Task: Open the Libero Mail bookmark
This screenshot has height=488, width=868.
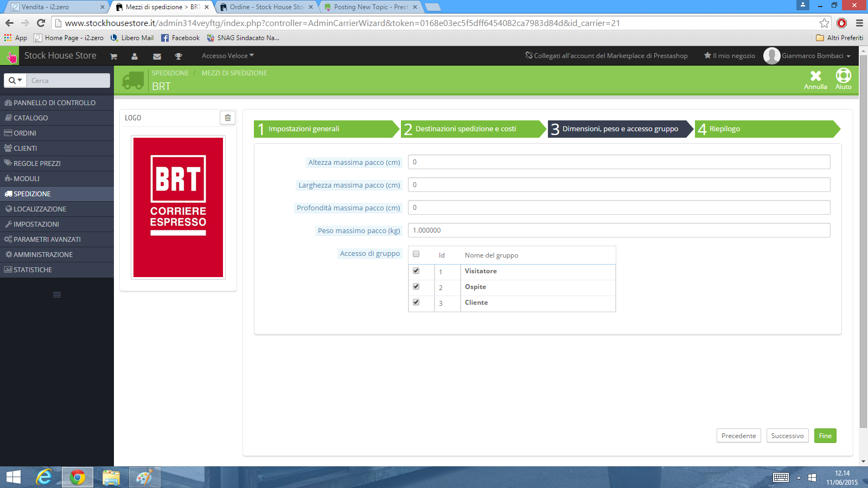Action: tap(132, 38)
